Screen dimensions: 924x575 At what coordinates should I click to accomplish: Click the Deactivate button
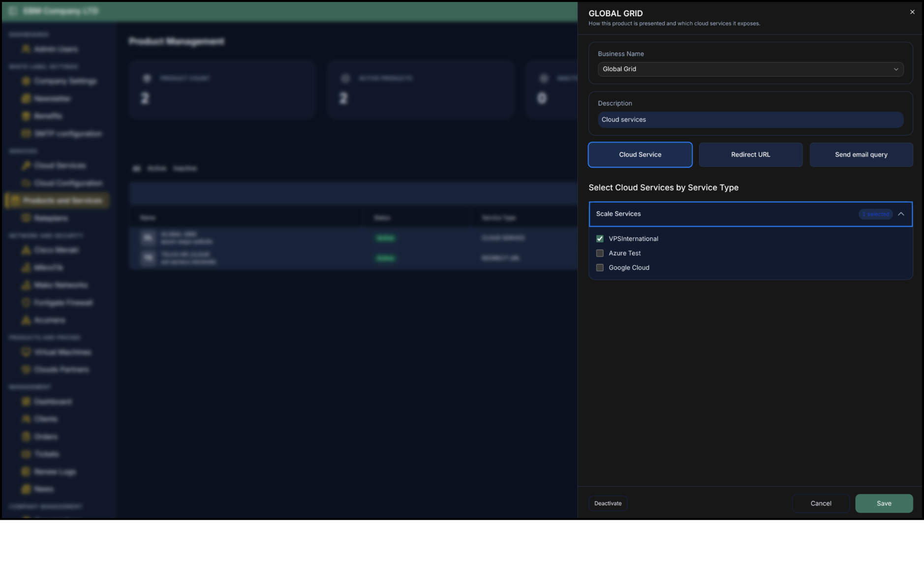click(608, 503)
